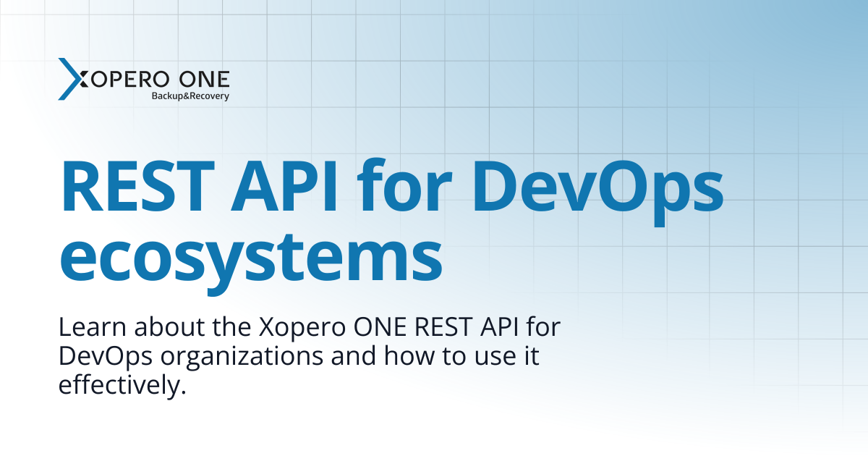This screenshot has width=868, height=456.
Task: Click the 'XOPERO ONE' brand name text
Action: coord(155,79)
